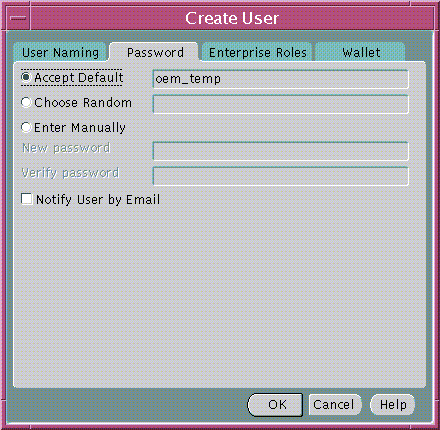Viewport: 440px width, 430px height.
Task: Switch to the User Naming tab
Action: 60,52
